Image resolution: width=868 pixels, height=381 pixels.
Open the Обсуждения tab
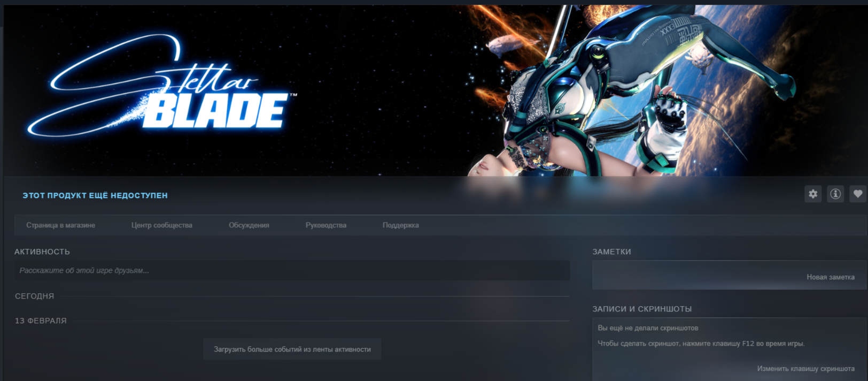249,225
